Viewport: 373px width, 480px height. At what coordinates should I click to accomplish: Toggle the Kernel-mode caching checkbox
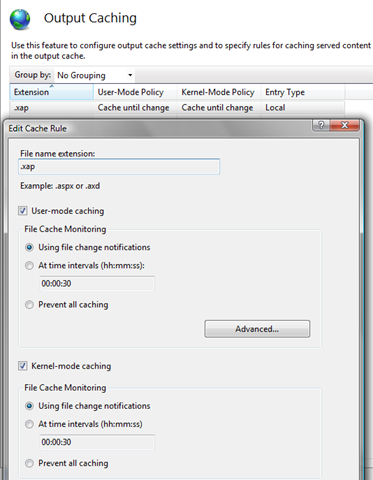[x=23, y=366]
